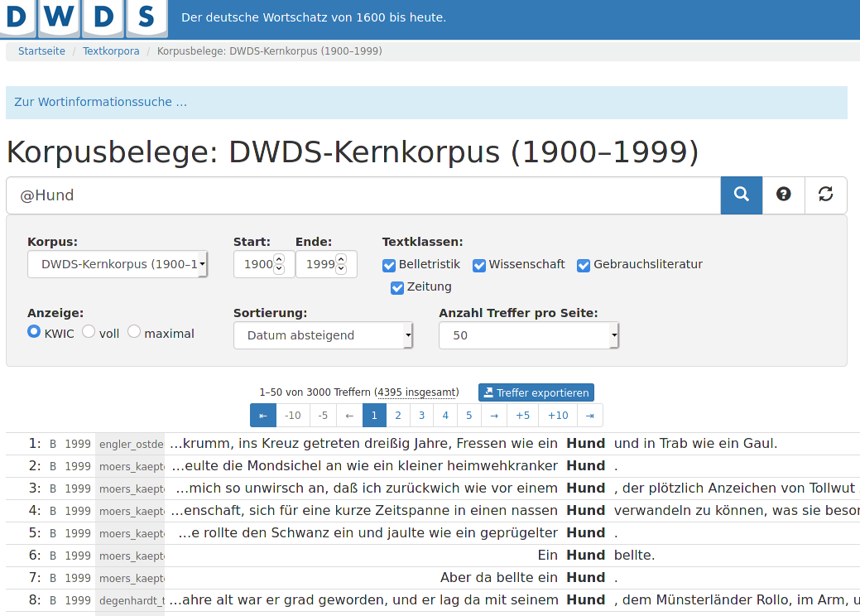Click the @Hund search query field
The height and width of the screenshot is (616, 860).
pyautogui.click(x=363, y=195)
